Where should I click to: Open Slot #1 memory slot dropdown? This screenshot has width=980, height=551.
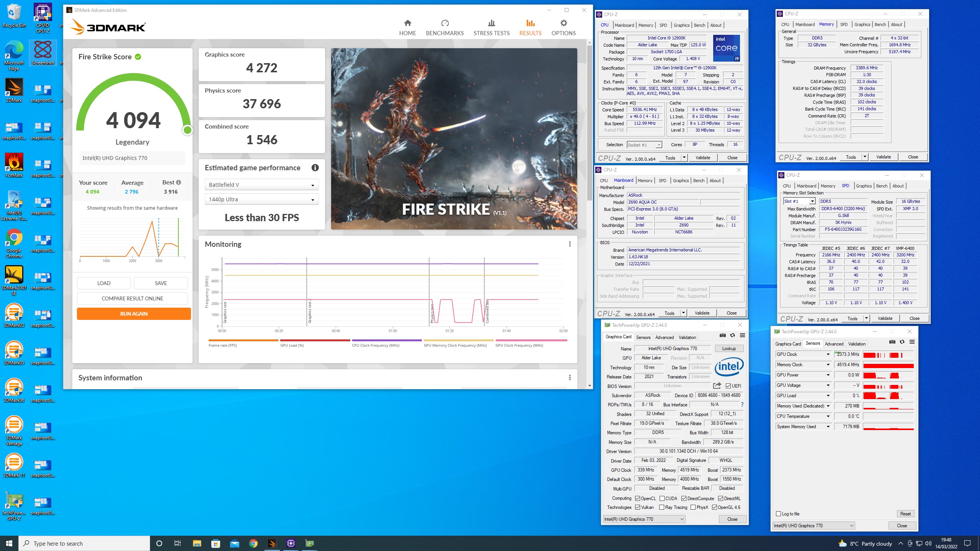tap(799, 201)
